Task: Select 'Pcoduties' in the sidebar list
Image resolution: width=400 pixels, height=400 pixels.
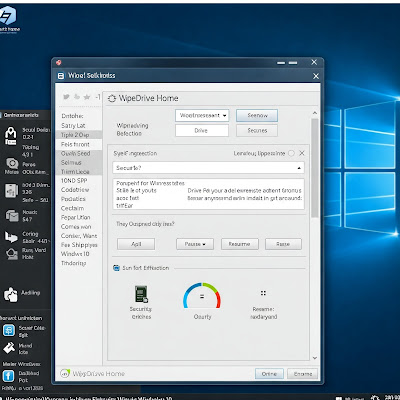Action: coord(73,199)
